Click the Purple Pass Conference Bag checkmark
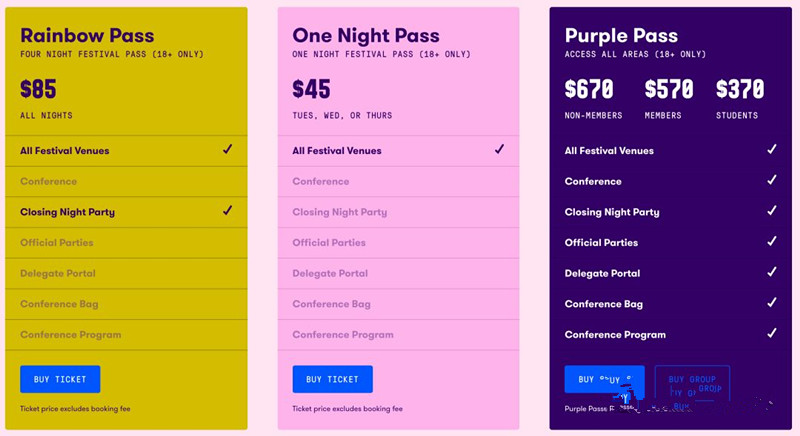Image resolution: width=800 pixels, height=436 pixels. [772, 303]
